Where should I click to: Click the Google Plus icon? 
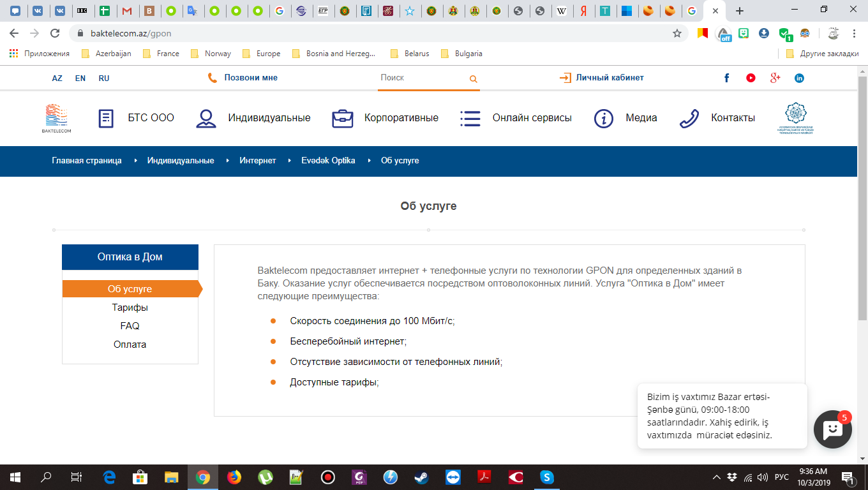click(775, 78)
